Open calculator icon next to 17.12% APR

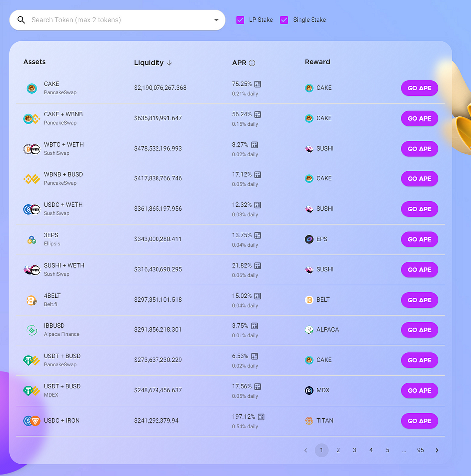[258, 175]
